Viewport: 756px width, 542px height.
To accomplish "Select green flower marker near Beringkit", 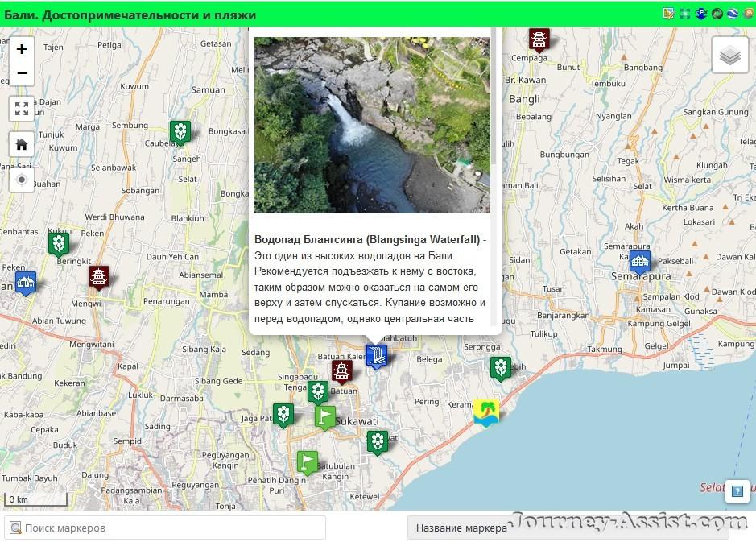I will click(x=59, y=245).
